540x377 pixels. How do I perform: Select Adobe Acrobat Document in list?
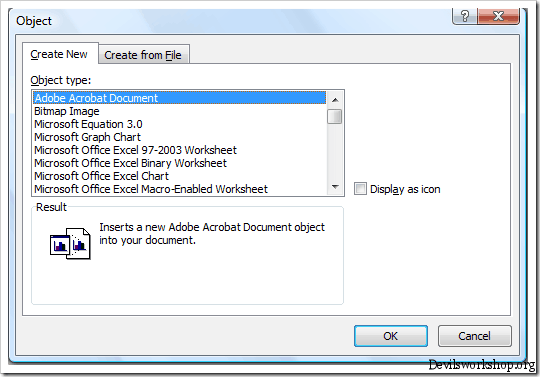179,98
